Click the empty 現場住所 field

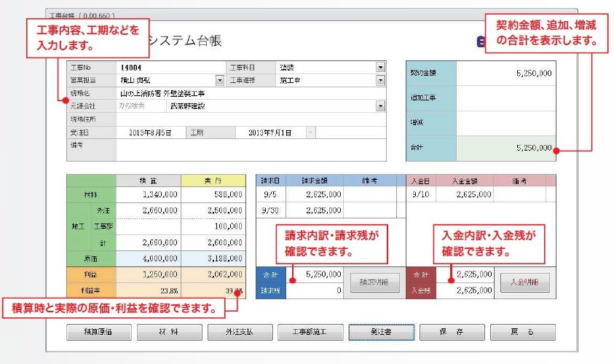click(251, 119)
